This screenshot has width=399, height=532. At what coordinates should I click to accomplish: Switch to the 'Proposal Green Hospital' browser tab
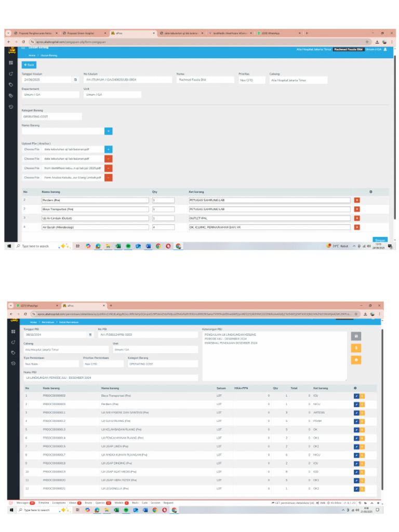point(83,33)
